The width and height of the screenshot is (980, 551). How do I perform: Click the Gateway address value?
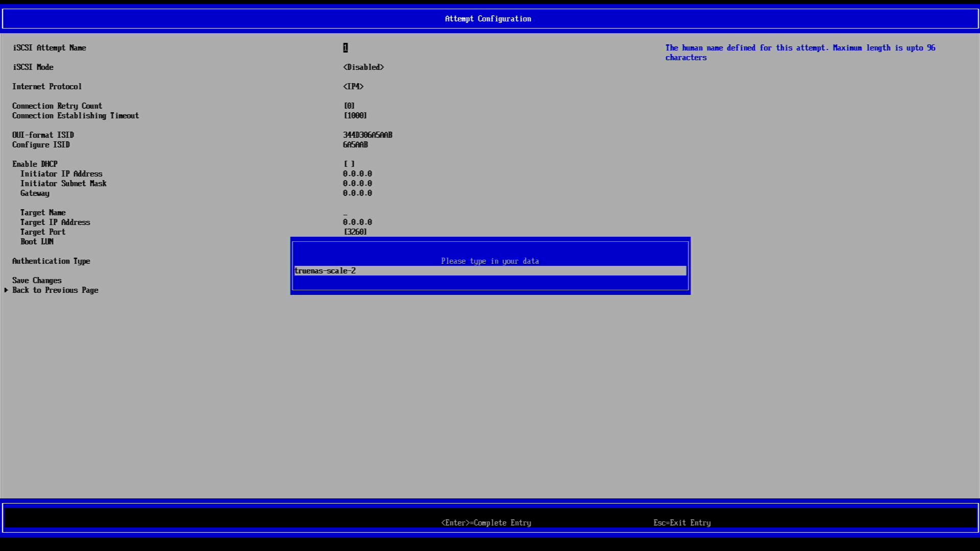click(357, 193)
